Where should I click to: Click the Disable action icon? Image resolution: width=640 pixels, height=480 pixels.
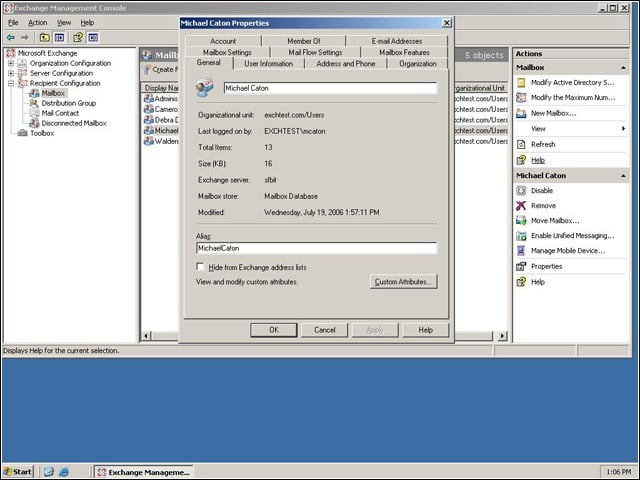521,191
